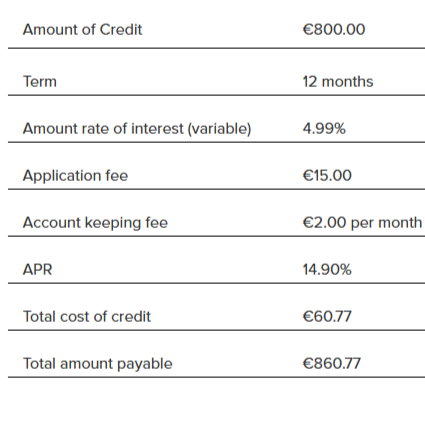Click the 4.99% interest rate value
Viewport: 425px width, 425px height.
(x=324, y=129)
